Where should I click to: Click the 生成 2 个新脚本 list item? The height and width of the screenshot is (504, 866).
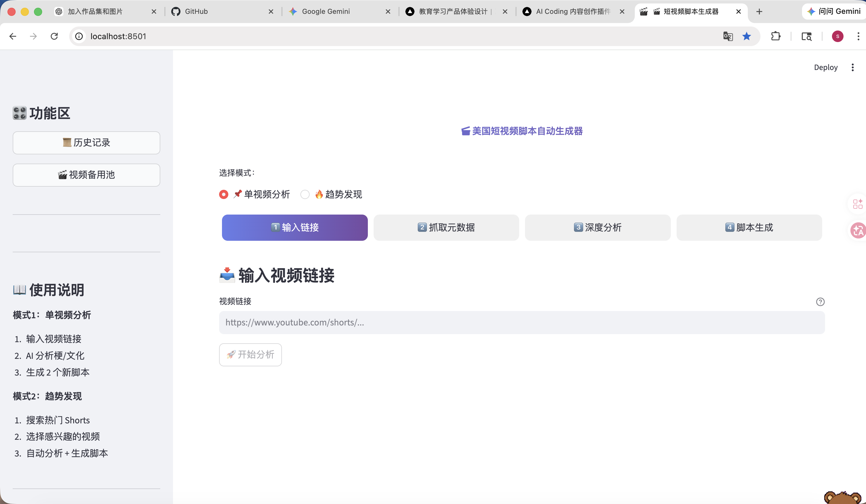pos(58,372)
